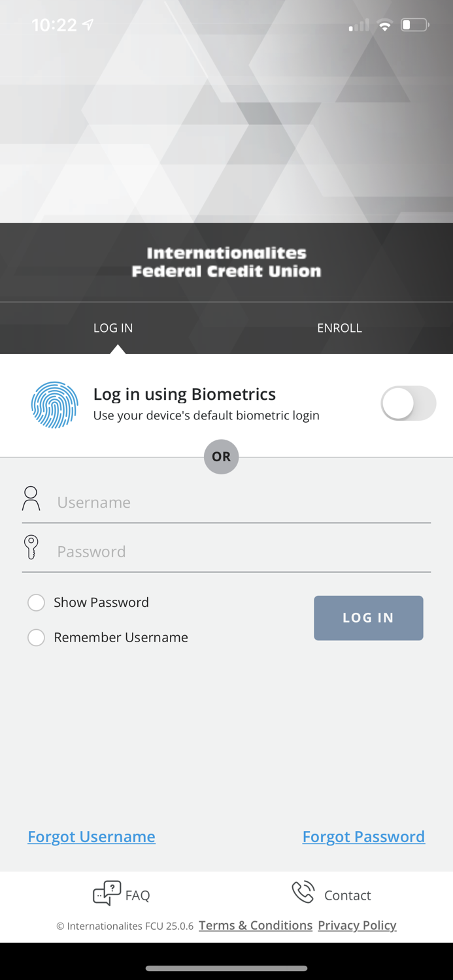Click the location arrow next to the time
Image resolution: width=453 pixels, height=980 pixels.
click(87, 24)
